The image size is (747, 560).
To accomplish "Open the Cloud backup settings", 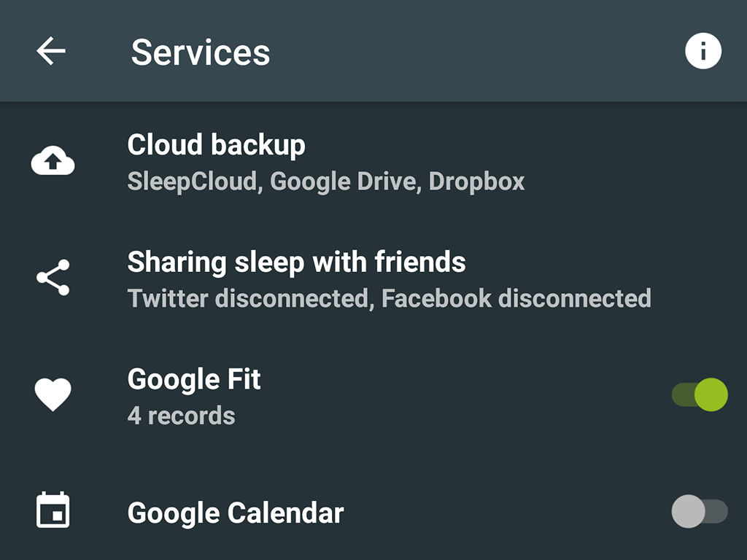I will pyautogui.click(x=216, y=145).
